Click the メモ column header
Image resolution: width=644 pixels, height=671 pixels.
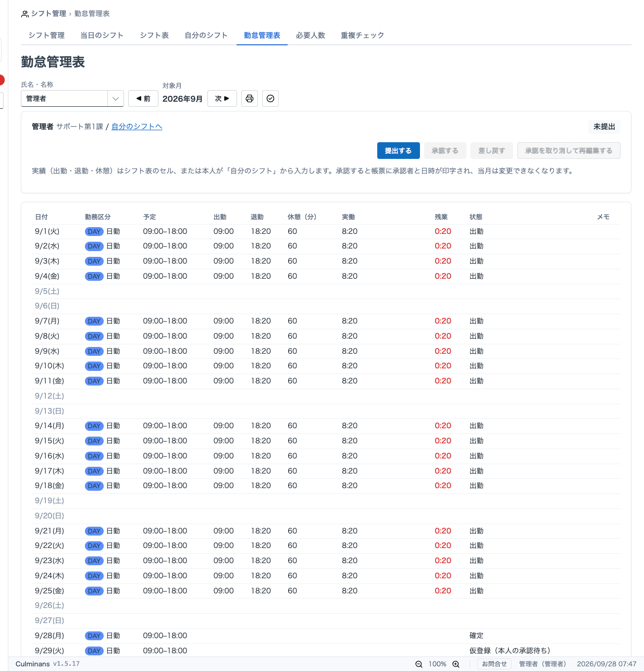[x=603, y=217]
